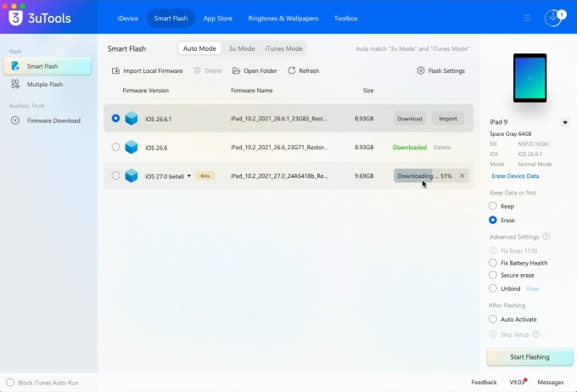577x392 pixels.
Task: Enable Fix Battery Health option
Action: pyautogui.click(x=493, y=263)
